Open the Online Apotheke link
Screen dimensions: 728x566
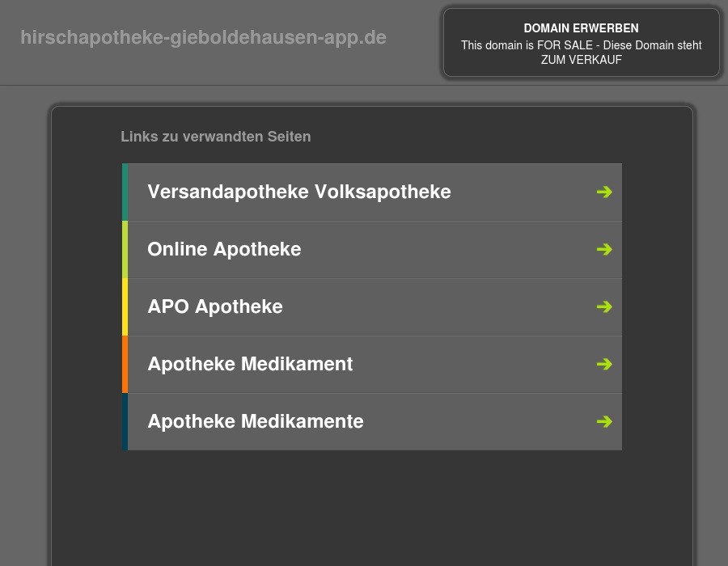[224, 249]
